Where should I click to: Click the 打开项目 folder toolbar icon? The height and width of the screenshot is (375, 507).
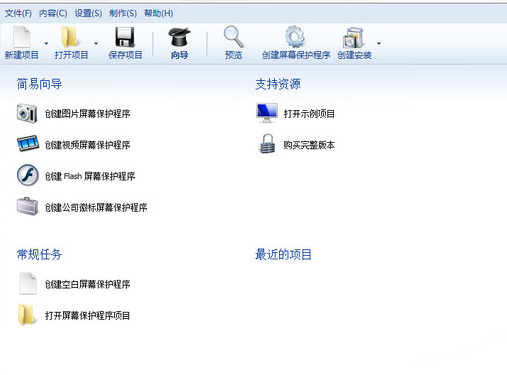71,37
